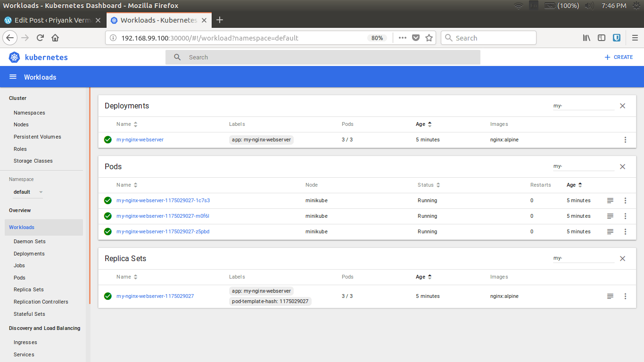
Task: Open the default namespace selector
Action: [x=27, y=192]
